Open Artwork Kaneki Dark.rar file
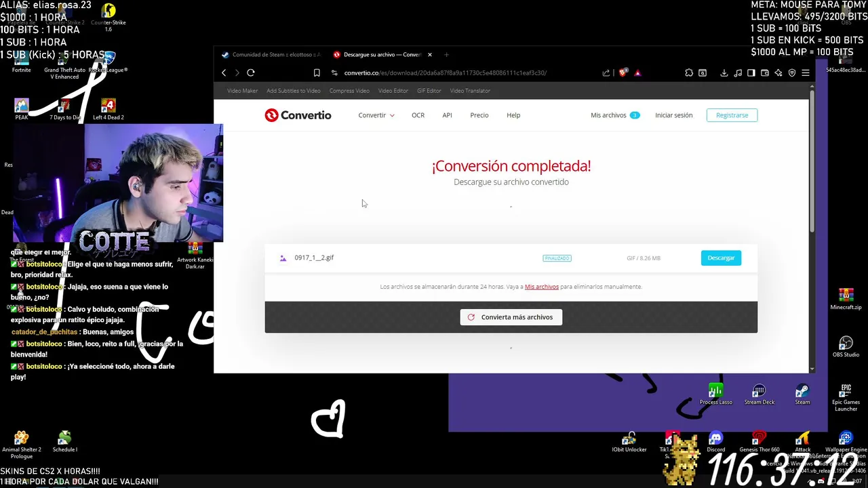 [x=195, y=256]
